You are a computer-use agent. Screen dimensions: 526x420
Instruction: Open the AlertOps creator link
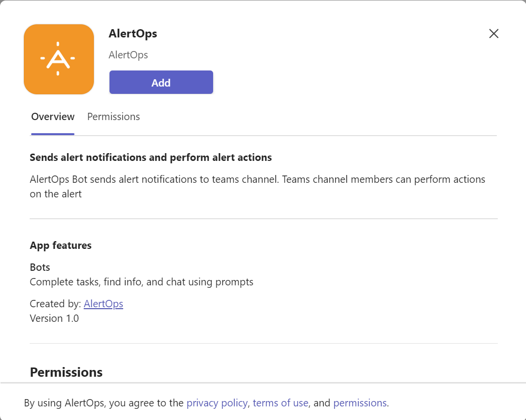[103, 304]
